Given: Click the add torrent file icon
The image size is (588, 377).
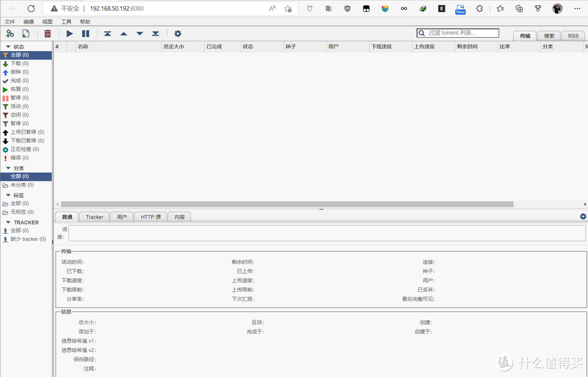Looking at the screenshot, I should coord(26,34).
